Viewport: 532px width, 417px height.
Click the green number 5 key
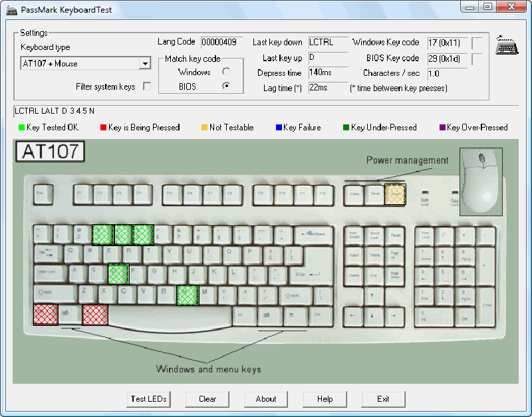click(144, 235)
